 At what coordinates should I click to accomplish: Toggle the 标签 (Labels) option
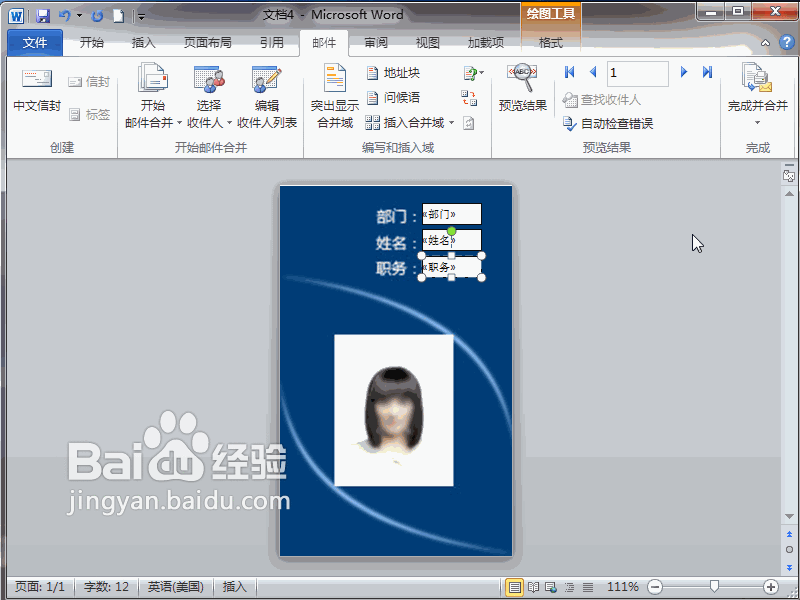pos(88,113)
